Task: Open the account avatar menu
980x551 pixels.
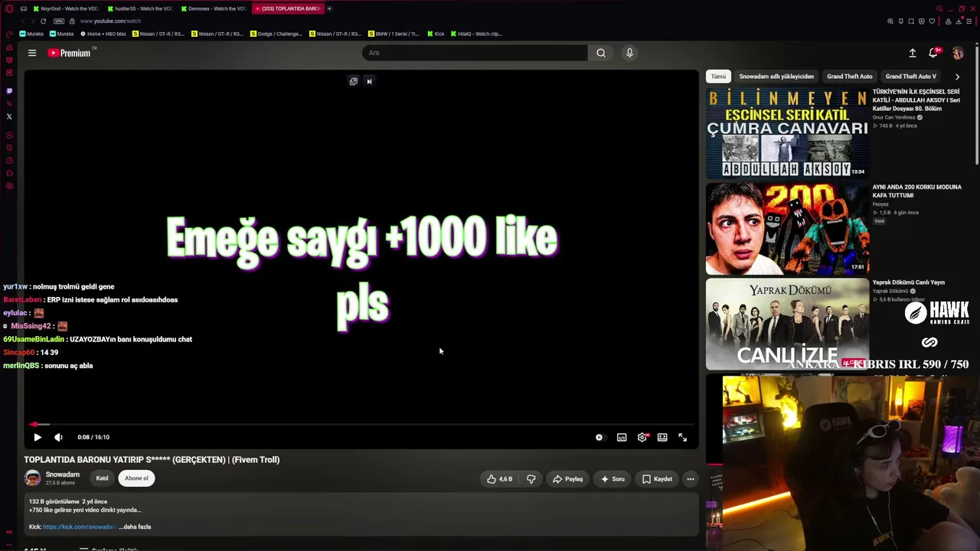Action: tap(958, 53)
